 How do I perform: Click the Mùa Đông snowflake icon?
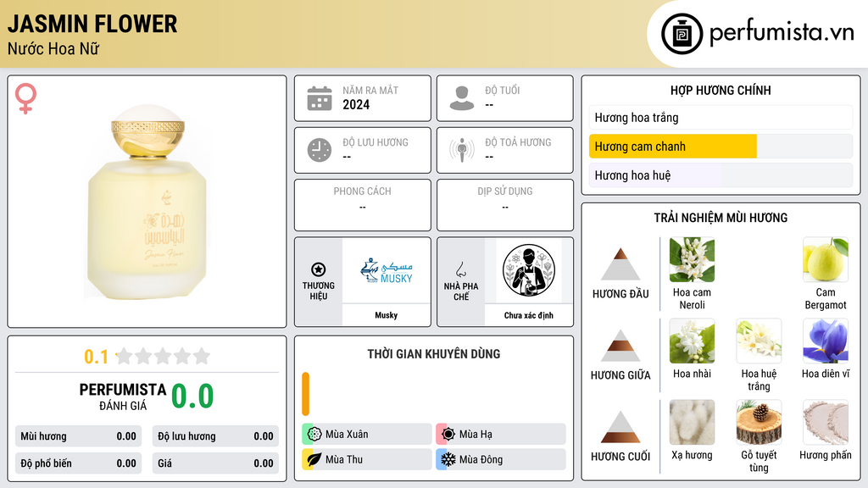tap(448, 459)
